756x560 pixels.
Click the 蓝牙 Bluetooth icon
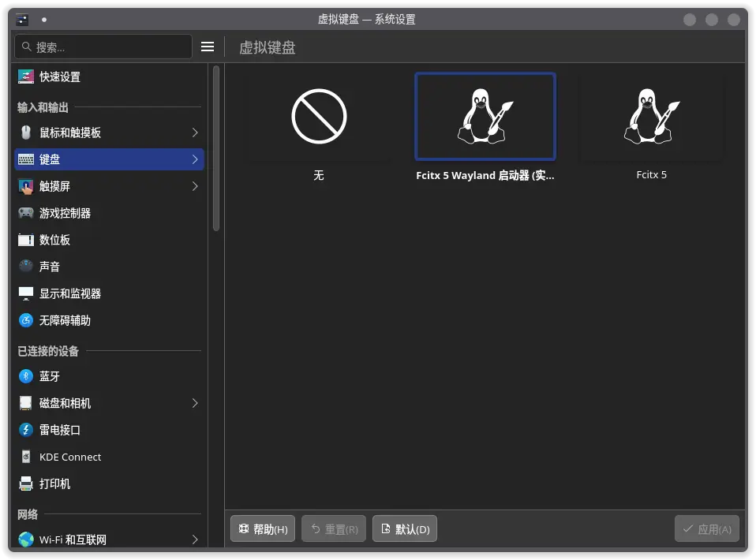[x=26, y=376]
